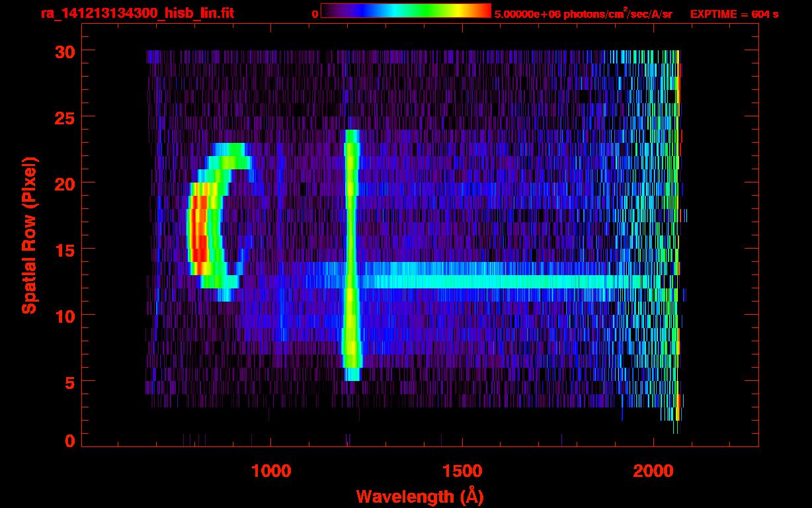Click the 30 spatial row tick label

coord(65,51)
